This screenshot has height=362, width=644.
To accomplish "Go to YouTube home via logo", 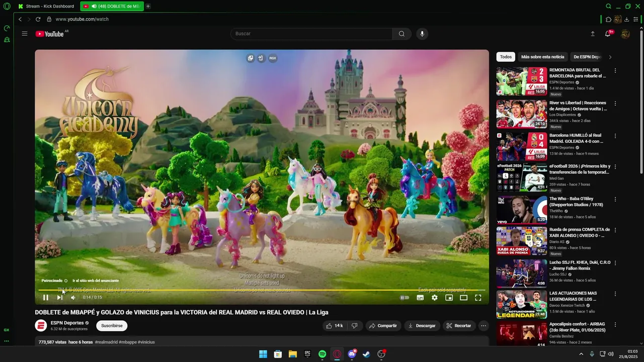I will (x=49, y=34).
